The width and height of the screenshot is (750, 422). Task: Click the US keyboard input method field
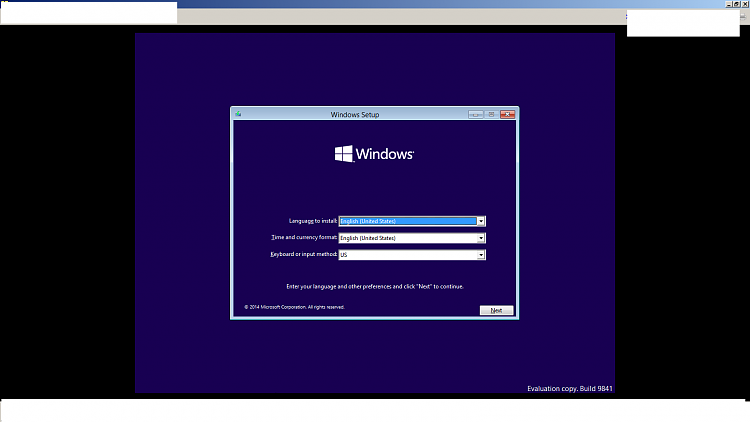pos(412,255)
